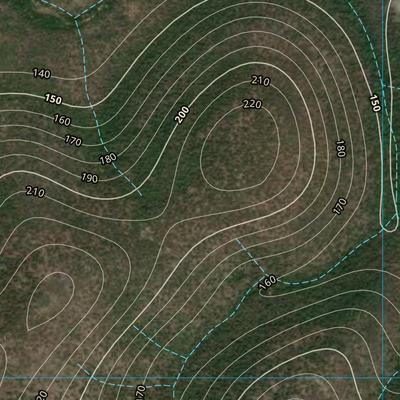Click the diagonal 170 label below vertical 180
The width and height of the screenshot is (400, 400).
340,206
